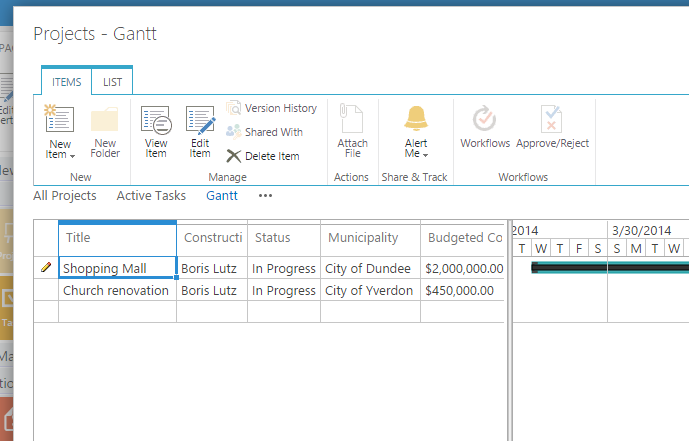Click the Budgeted Cost column header
689x441 pixels.
pyautogui.click(x=462, y=239)
